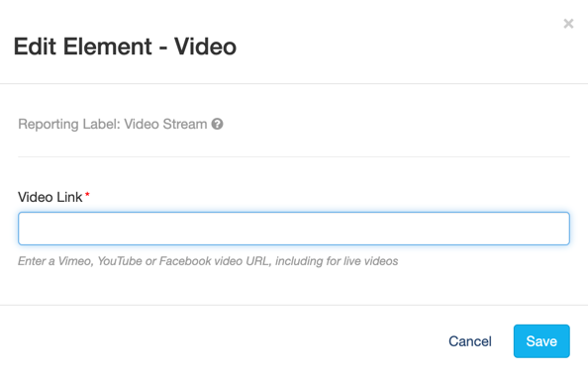Image resolution: width=588 pixels, height=375 pixels.
Task: Show info about the Video Stream label
Action: (217, 124)
